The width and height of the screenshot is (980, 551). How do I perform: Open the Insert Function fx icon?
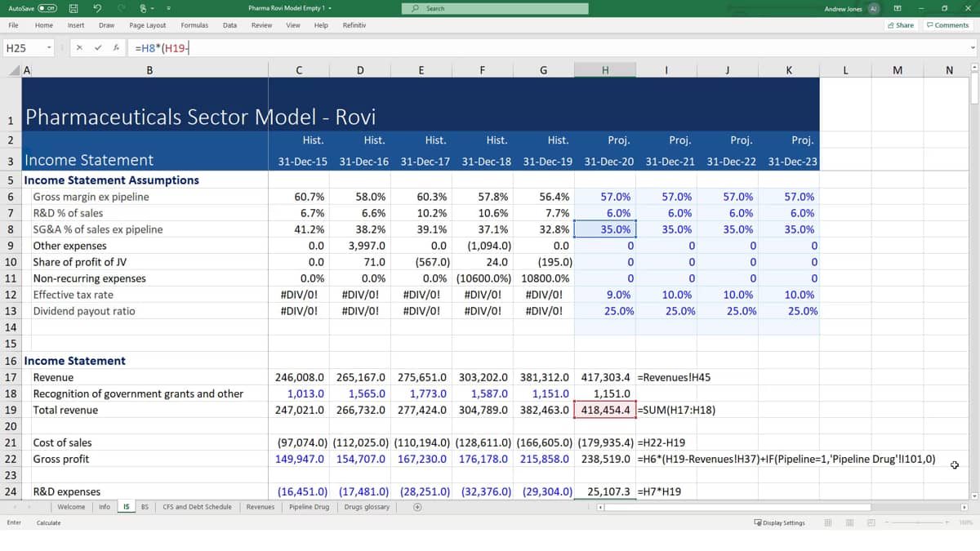[x=116, y=48]
